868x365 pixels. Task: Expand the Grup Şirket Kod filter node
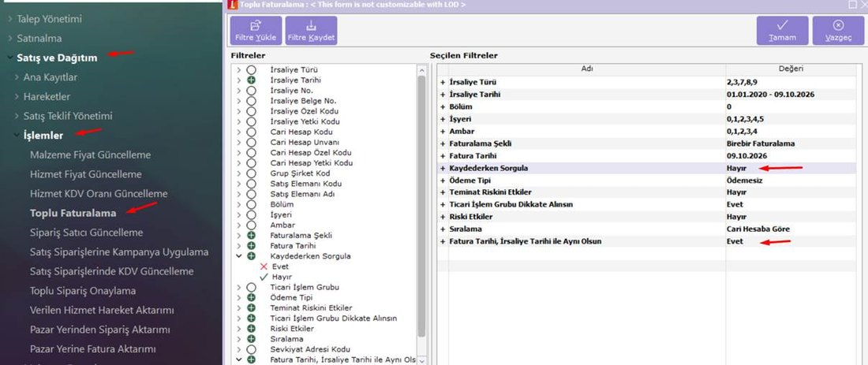(x=238, y=173)
